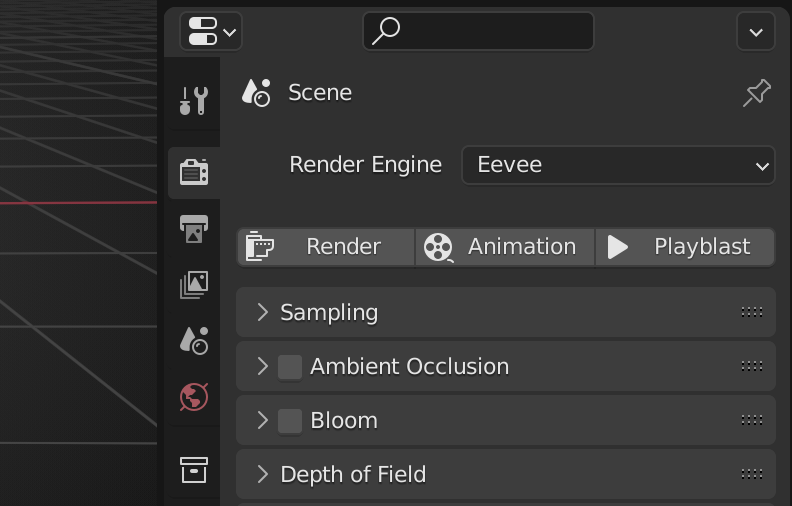Switch to the Scene properties tab
Screen dimensions: 792x506
pyautogui.click(x=194, y=340)
